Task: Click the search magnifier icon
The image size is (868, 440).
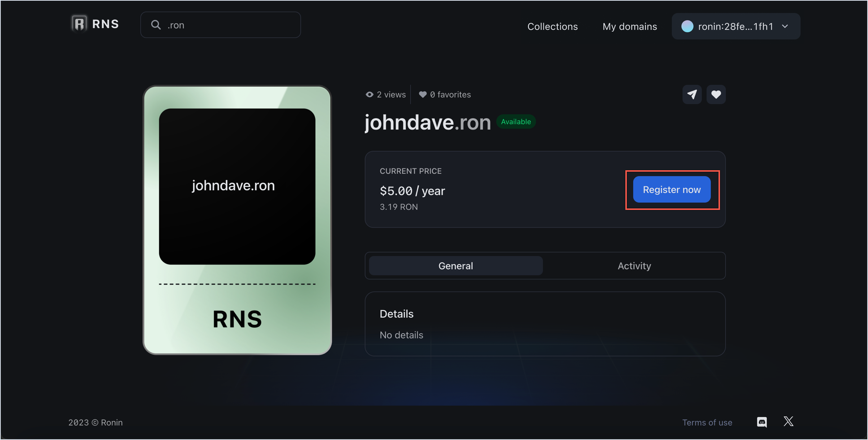Action: [156, 25]
